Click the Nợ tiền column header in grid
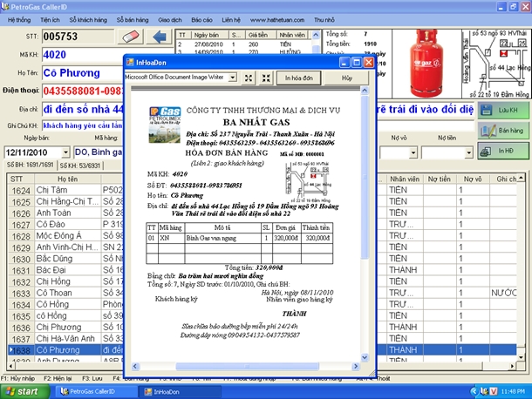The width and height of the screenshot is (532, 399). (440, 179)
